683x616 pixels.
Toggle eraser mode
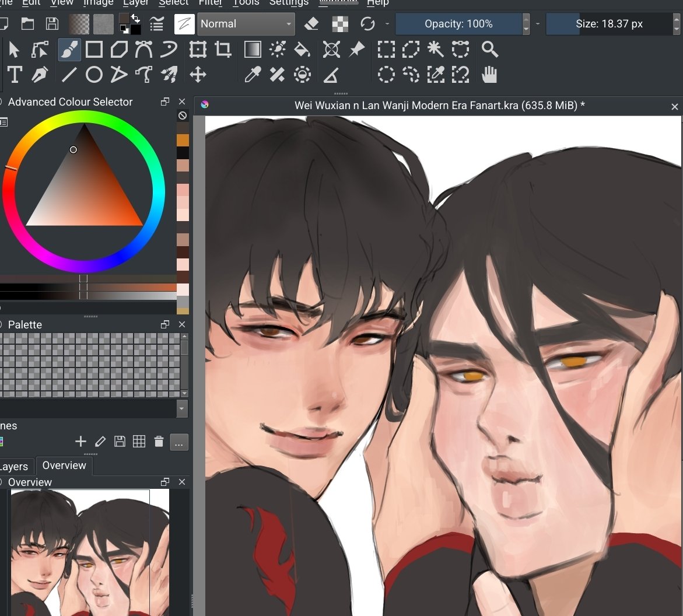click(311, 23)
